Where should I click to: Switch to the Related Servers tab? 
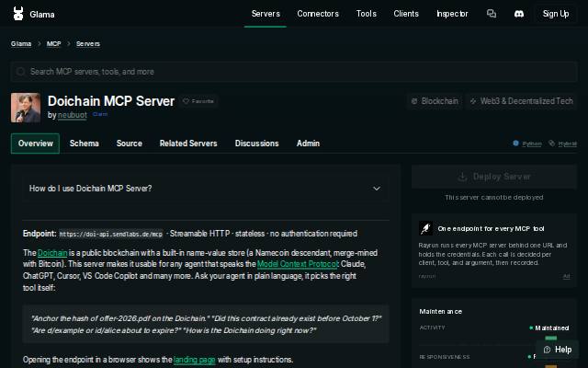(x=188, y=144)
